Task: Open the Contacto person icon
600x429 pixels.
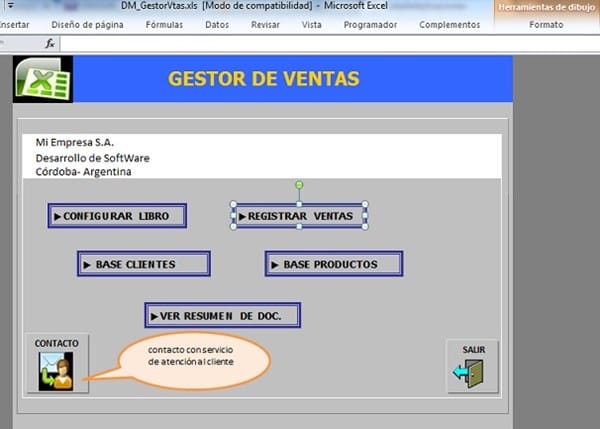Action: coord(56,371)
